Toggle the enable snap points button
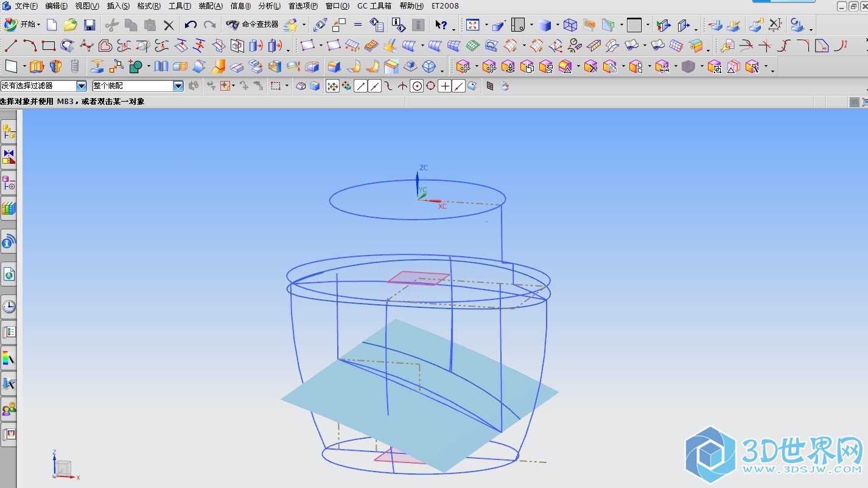This screenshot has height=488, width=868. pos(332,86)
